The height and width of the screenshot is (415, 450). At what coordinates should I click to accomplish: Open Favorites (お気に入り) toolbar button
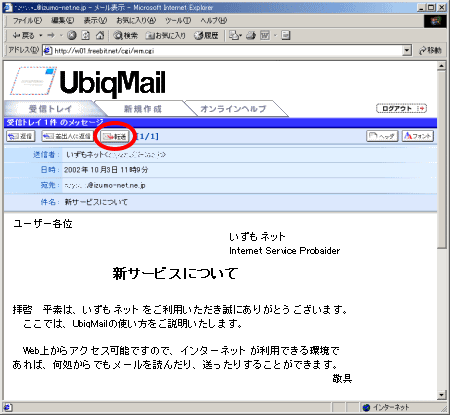166,35
